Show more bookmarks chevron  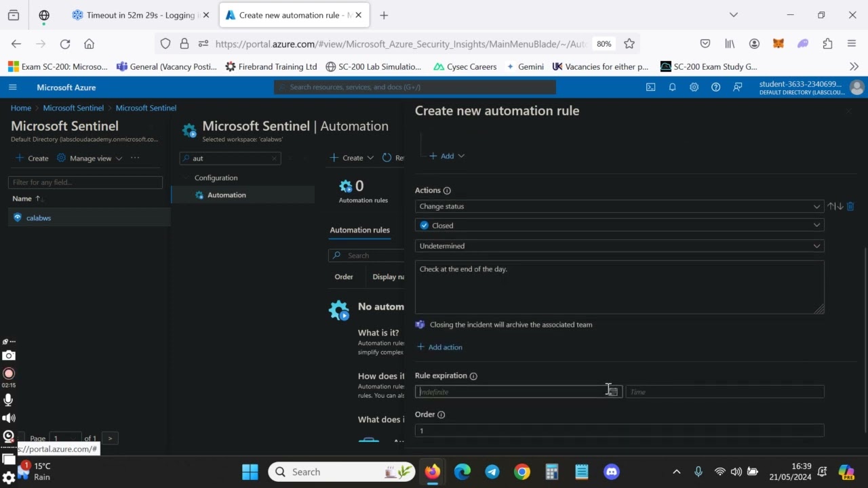pyautogui.click(x=854, y=66)
